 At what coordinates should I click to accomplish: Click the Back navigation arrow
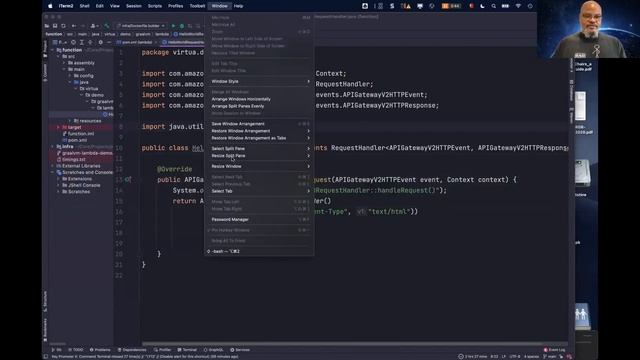point(74,26)
